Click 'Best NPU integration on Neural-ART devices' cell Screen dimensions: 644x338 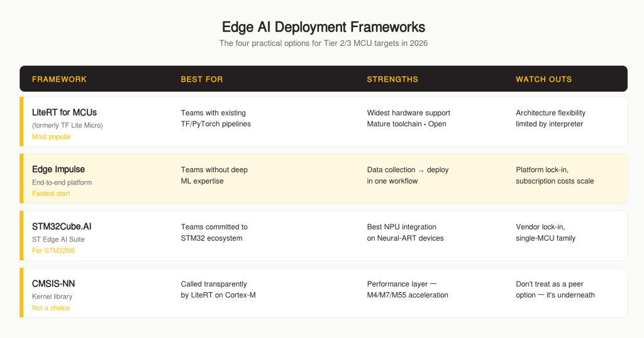click(405, 232)
